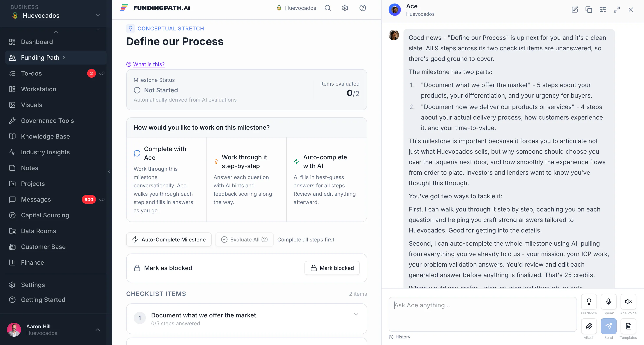The width and height of the screenshot is (644, 345).
Task: Click the search magnifier icon in header
Action: click(327, 8)
